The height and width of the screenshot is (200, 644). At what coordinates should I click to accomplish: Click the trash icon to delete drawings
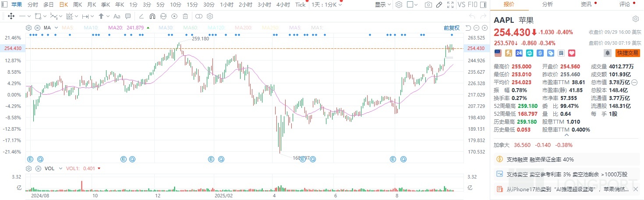click(x=185, y=16)
